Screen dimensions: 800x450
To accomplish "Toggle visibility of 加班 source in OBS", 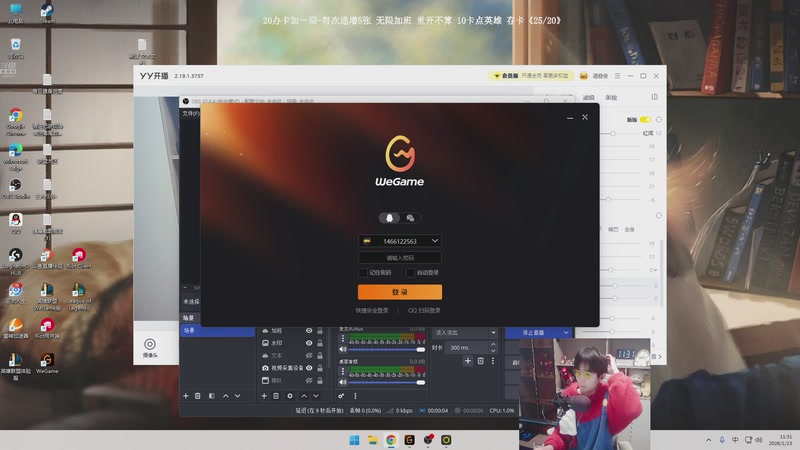I will (x=309, y=331).
